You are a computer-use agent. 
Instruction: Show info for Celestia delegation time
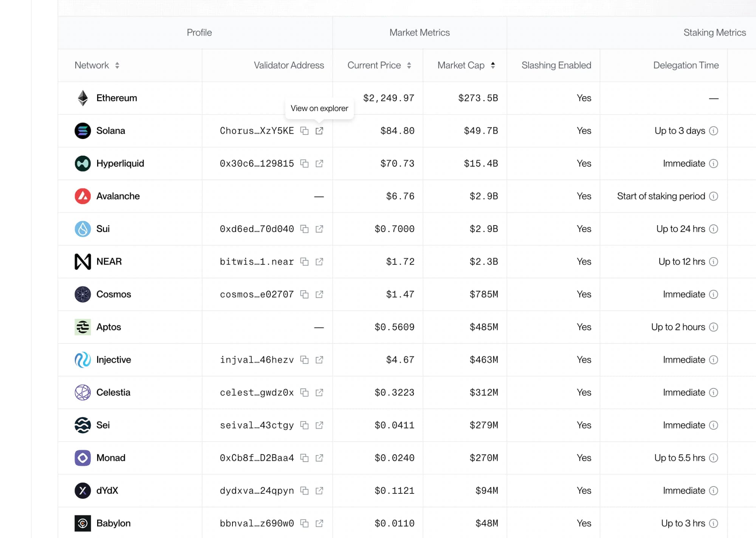coord(714,393)
